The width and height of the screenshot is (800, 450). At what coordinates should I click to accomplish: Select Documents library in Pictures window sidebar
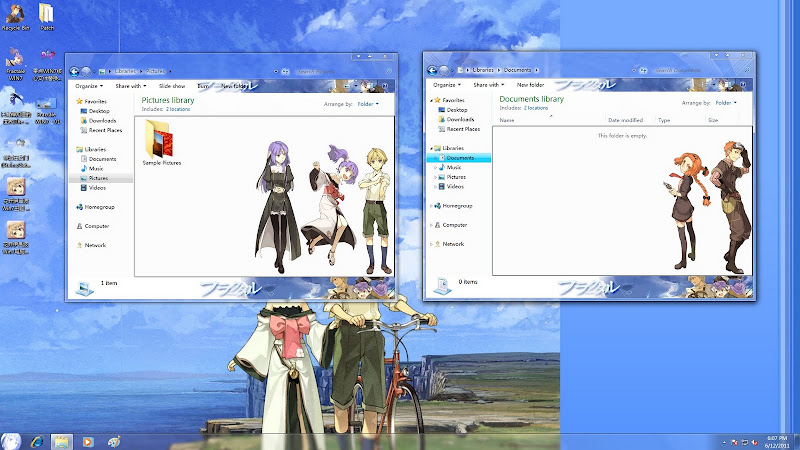98,159
